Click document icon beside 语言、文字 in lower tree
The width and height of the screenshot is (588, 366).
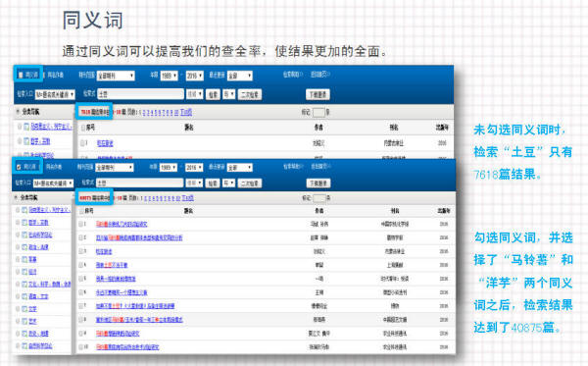24,296
